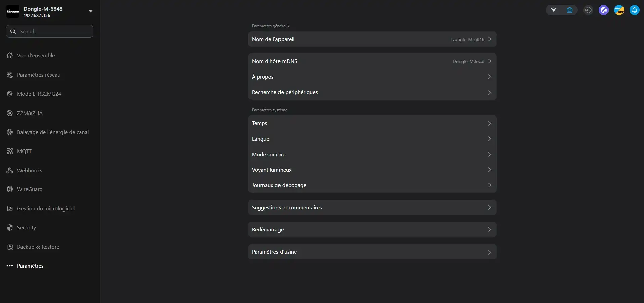This screenshot has height=303, width=644.
Task: Click the Wi-Fi status icon
Action: pos(554,10)
